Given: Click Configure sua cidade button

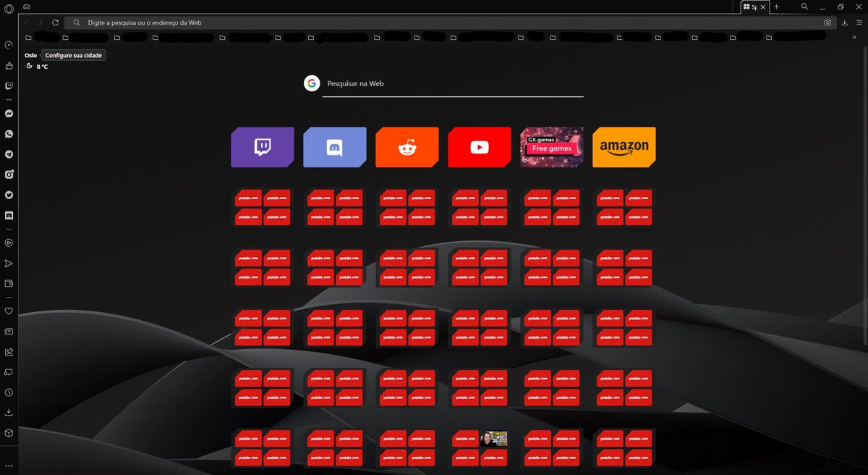Looking at the screenshot, I should click(74, 55).
